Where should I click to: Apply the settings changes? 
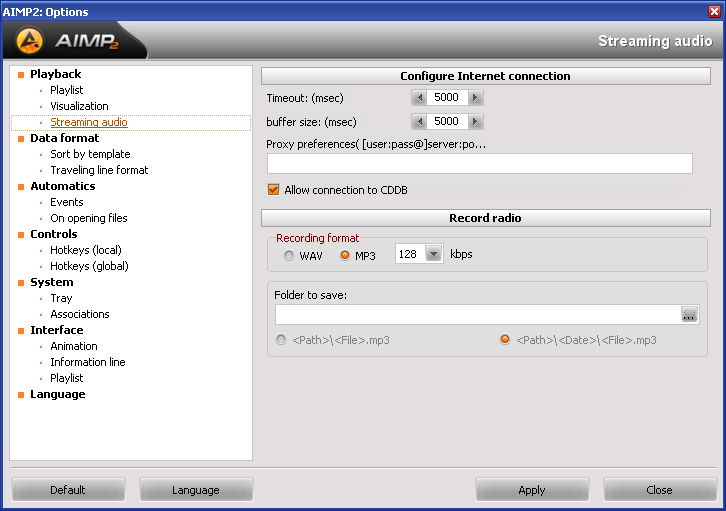pos(532,490)
